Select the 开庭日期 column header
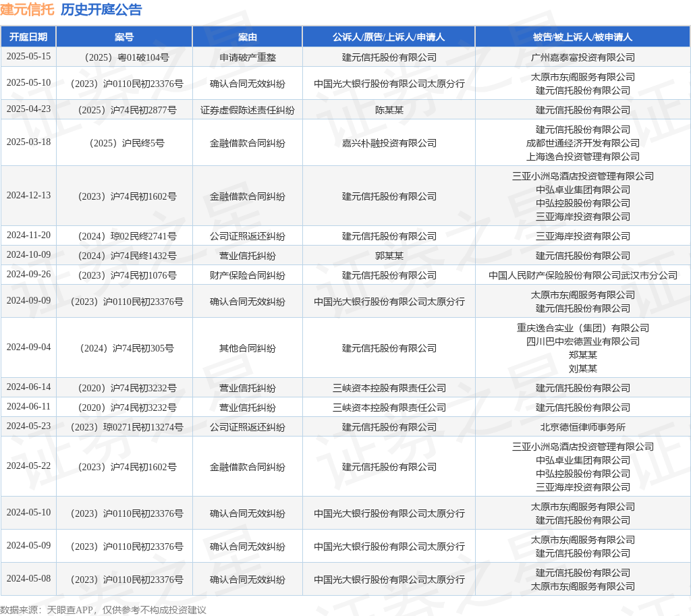Image resolution: width=691 pixels, height=616 pixels. tap(28, 37)
